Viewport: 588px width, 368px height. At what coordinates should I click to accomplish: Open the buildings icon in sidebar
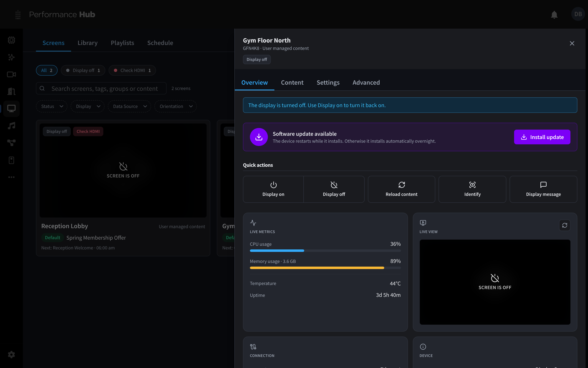click(11, 92)
